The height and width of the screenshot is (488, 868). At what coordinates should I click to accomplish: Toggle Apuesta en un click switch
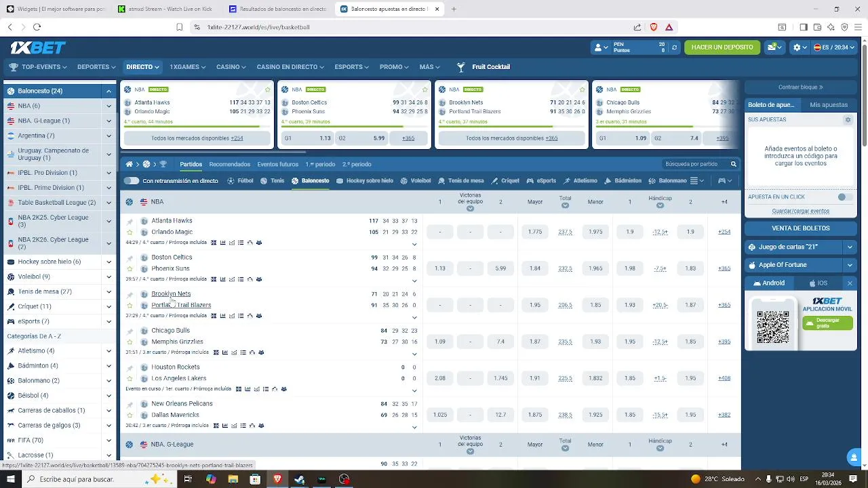pyautogui.click(x=845, y=197)
